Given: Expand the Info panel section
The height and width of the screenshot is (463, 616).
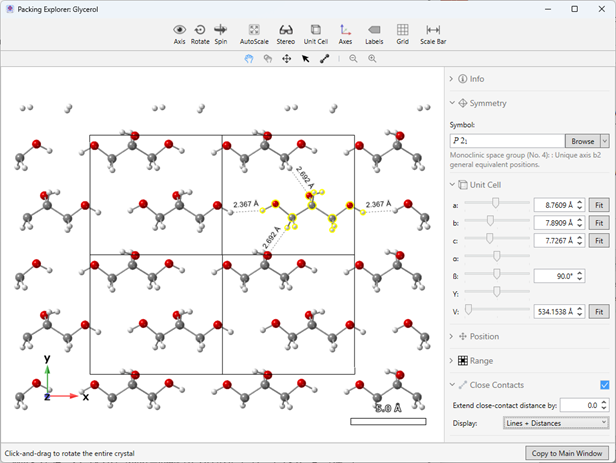Looking at the screenshot, I should (477, 78).
